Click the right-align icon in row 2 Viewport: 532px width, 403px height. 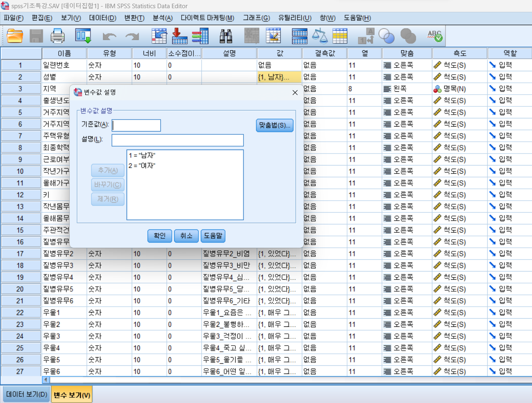(x=387, y=77)
